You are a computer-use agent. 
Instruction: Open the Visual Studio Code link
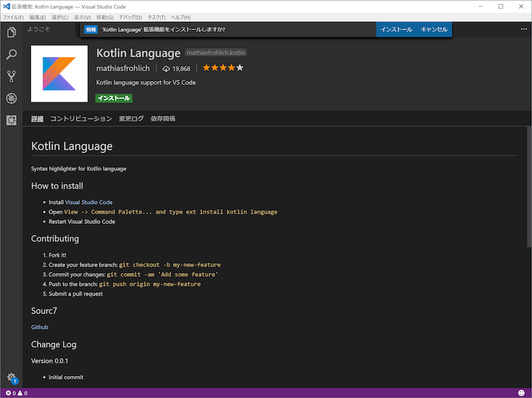coord(88,203)
